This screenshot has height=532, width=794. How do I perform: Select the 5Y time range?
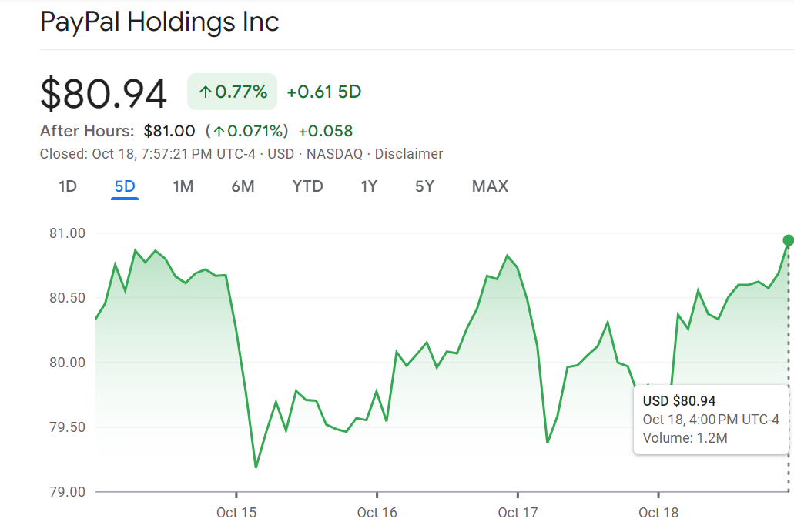[x=423, y=186]
